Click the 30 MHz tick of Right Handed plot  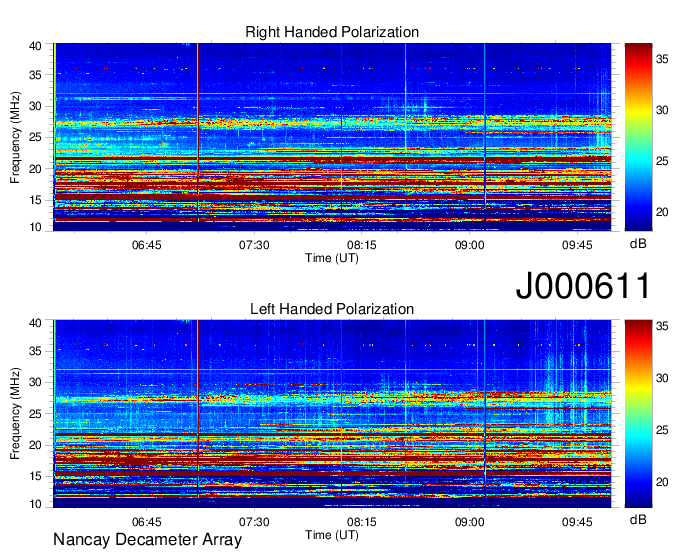pyautogui.click(x=35, y=106)
